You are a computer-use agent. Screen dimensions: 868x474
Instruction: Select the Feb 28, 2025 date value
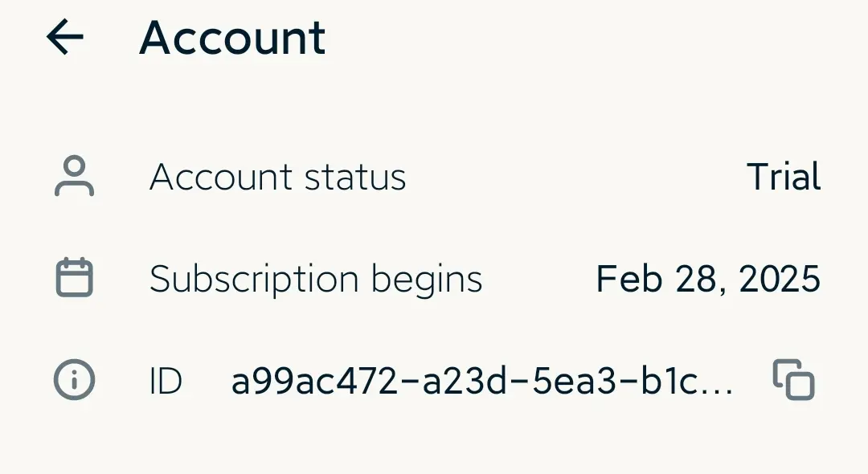point(708,279)
